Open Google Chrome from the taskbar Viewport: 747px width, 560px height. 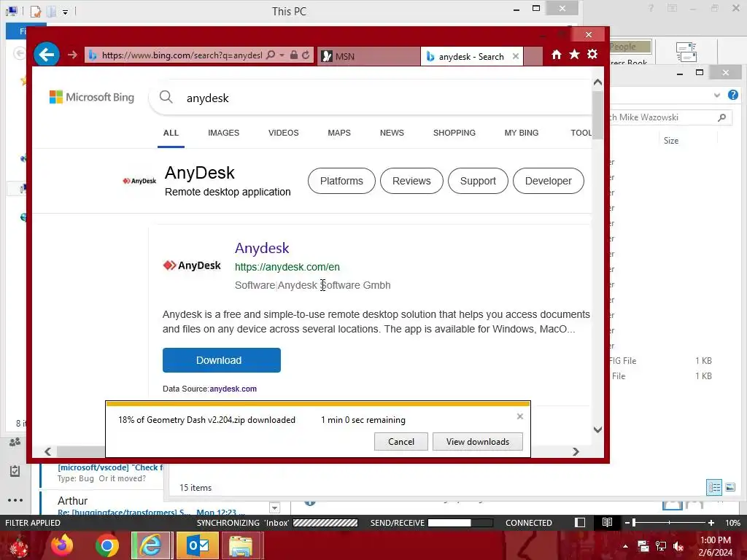click(107, 545)
